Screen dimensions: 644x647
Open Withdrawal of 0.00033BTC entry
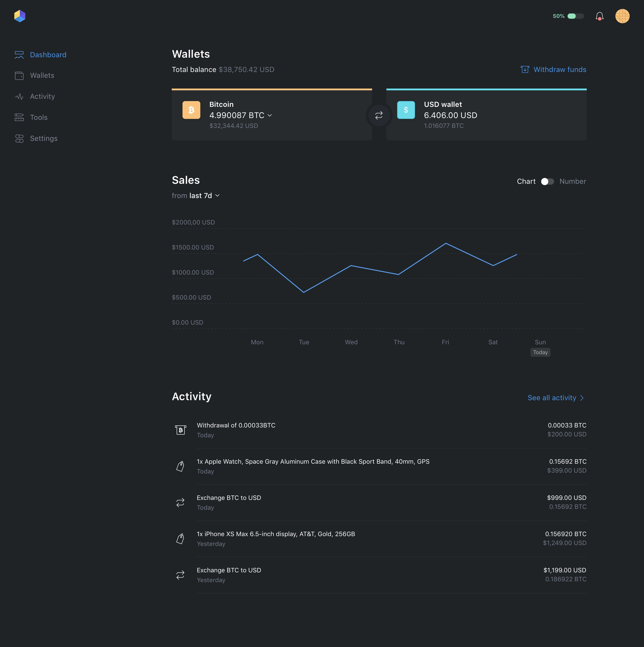[x=379, y=430]
